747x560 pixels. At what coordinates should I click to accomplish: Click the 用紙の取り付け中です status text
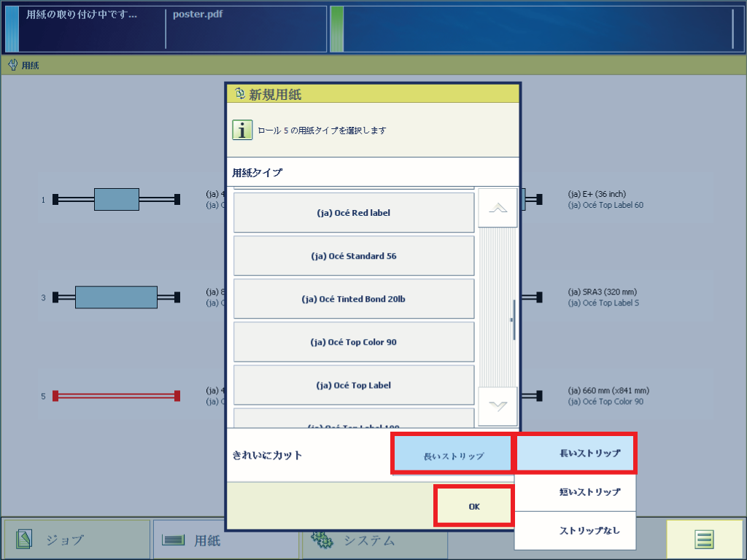pos(82,15)
